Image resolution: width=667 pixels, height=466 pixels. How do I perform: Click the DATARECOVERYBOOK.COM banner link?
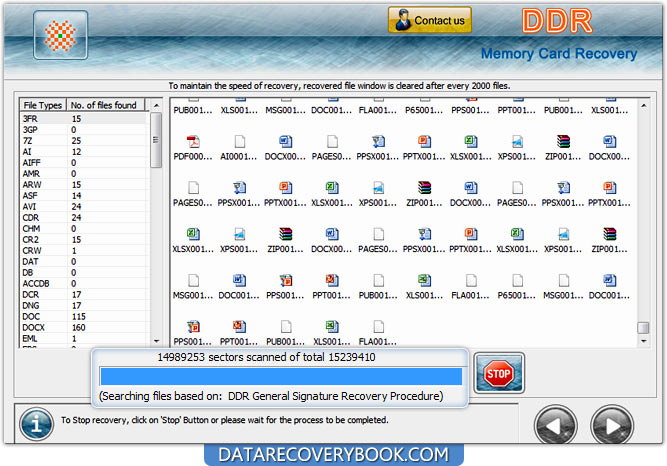pos(334,455)
